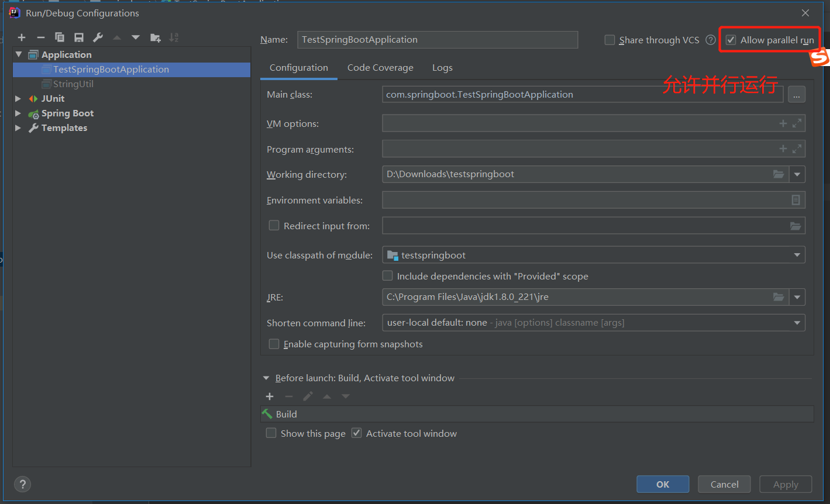Screen dimensions: 830x504
Task: Open the Shorten command line dropdown
Action: click(x=796, y=322)
